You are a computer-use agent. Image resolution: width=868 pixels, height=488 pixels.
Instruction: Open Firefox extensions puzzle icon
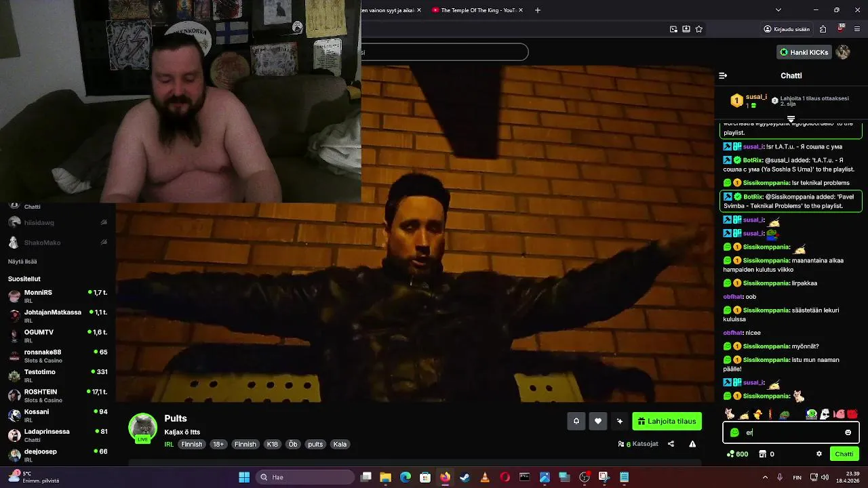coord(823,29)
